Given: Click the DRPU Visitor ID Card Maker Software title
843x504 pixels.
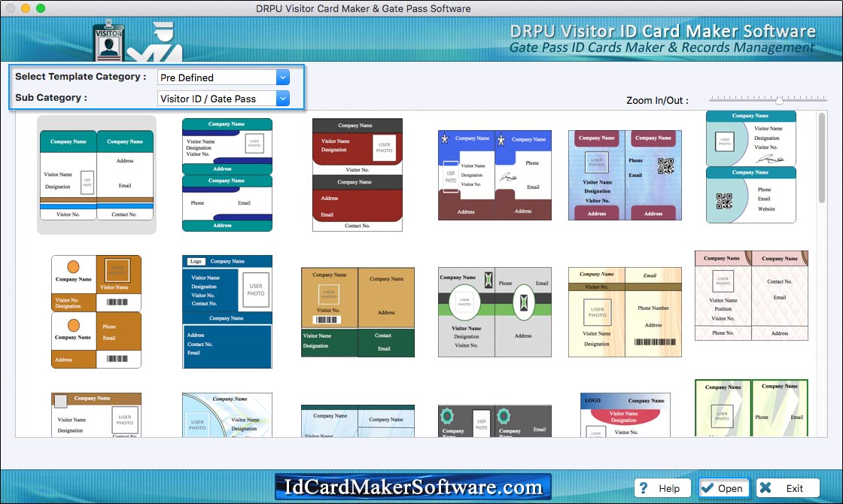Looking at the screenshot, I should pyautogui.click(x=662, y=31).
